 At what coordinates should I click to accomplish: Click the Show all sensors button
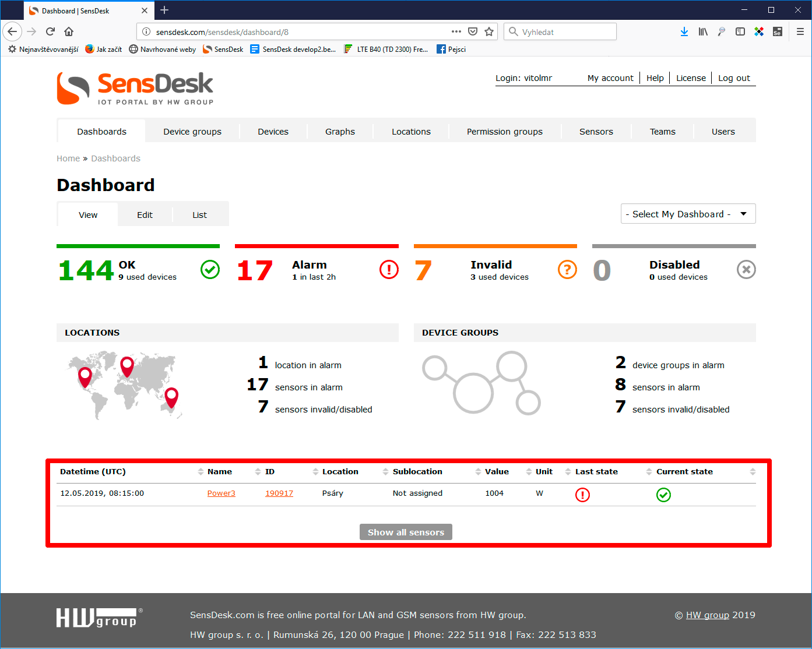click(x=406, y=532)
